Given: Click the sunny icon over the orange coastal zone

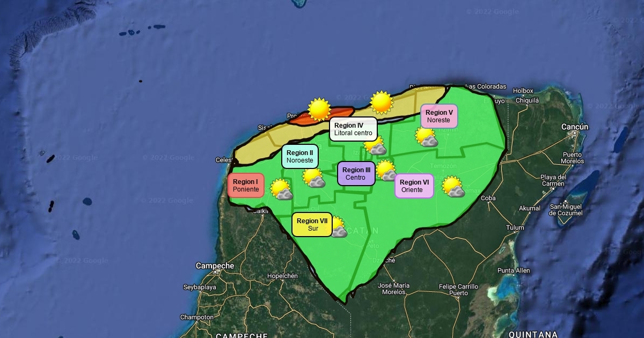Looking at the screenshot, I should pos(319,109).
